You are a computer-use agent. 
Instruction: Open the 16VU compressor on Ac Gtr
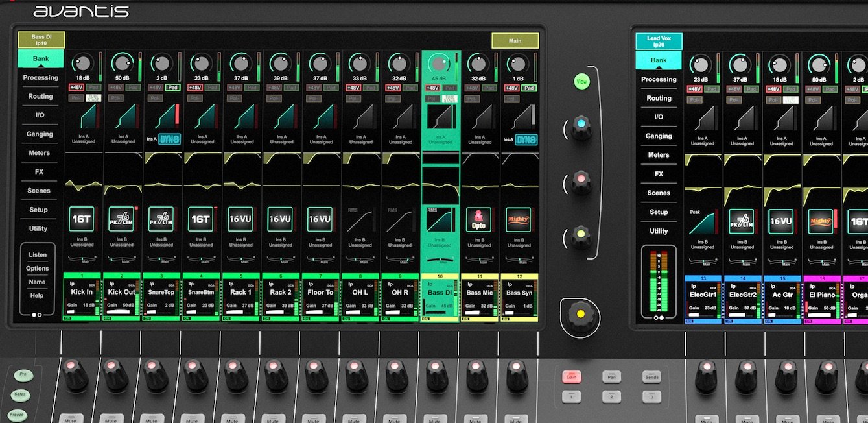781,221
